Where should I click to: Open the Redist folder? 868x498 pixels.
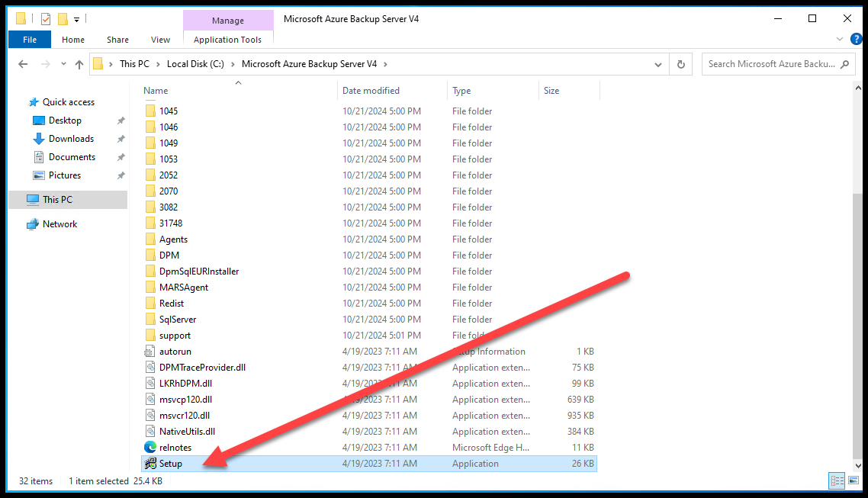[171, 304]
